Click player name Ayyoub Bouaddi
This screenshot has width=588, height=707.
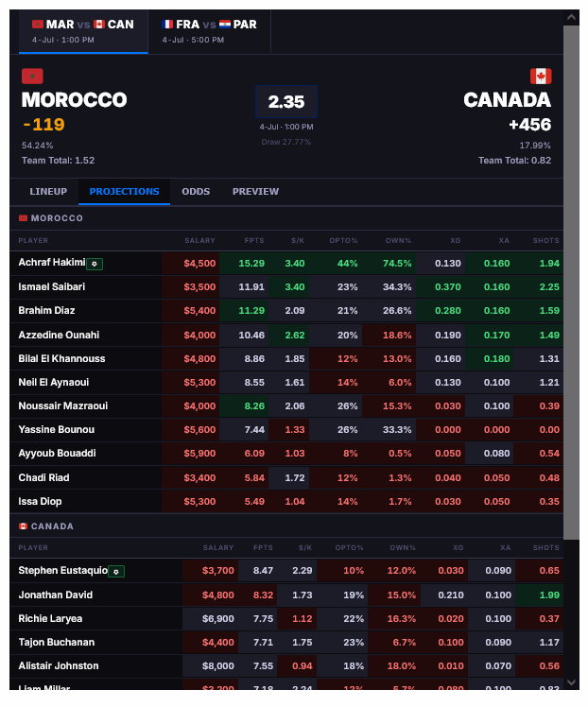(58, 453)
